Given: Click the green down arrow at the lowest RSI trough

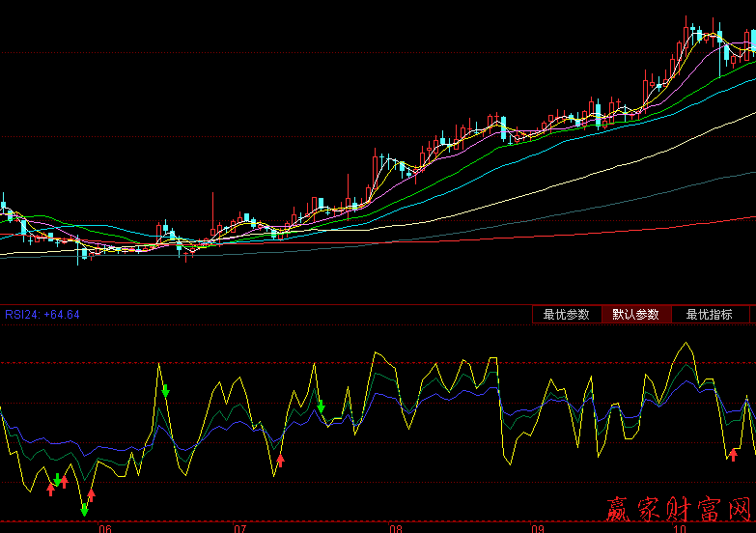Looking at the screenshot, I should tap(84, 508).
